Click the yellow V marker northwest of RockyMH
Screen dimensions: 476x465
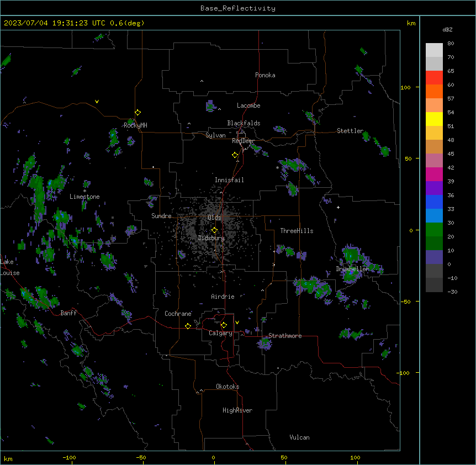97,102
